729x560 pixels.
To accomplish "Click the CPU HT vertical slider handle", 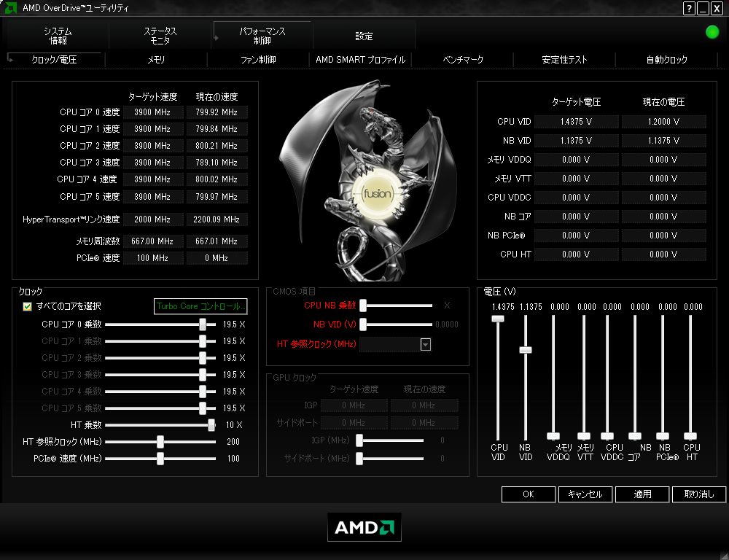I will pos(690,436).
